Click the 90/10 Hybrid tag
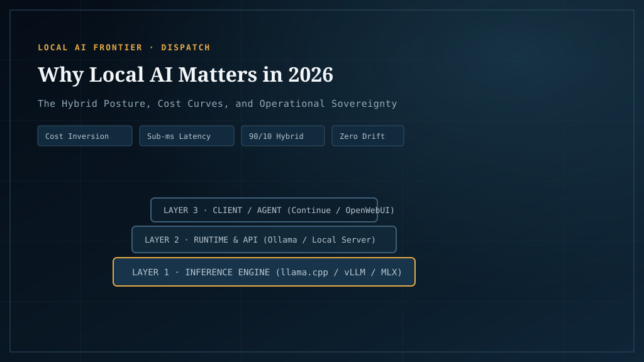This screenshot has width=644, height=362. click(x=282, y=136)
